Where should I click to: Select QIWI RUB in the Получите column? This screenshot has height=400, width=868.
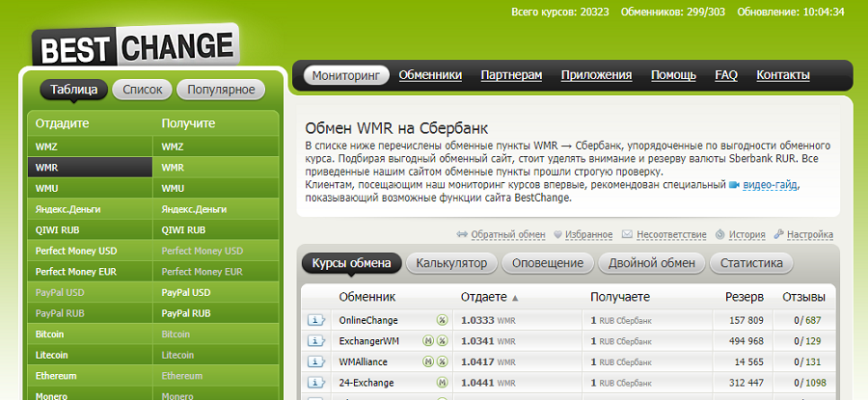pyautogui.click(x=216, y=230)
